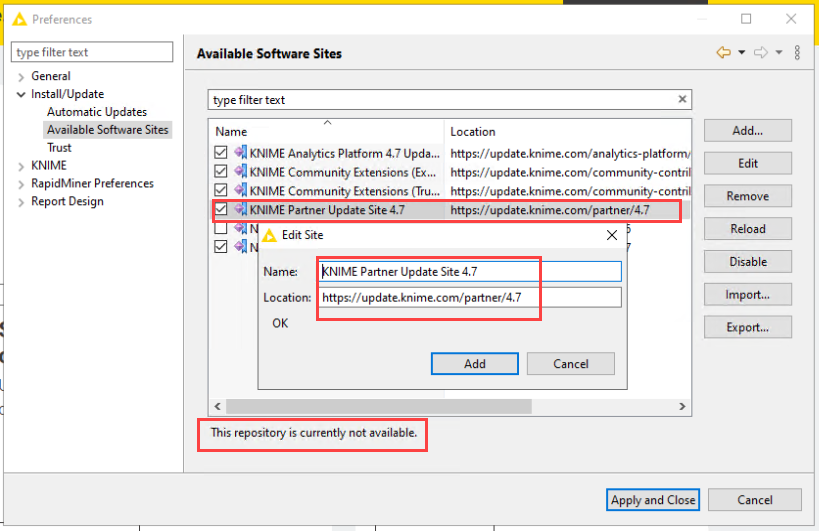Click the Preferences window warning icon
819x531 pixels.
(x=19, y=19)
